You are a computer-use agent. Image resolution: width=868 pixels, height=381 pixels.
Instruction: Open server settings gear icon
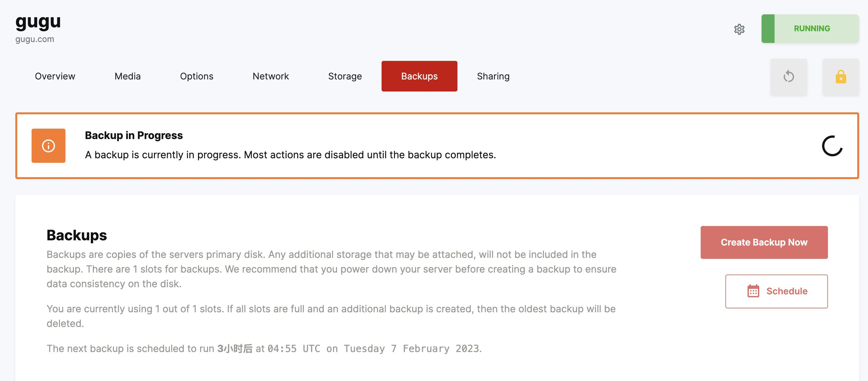739,29
